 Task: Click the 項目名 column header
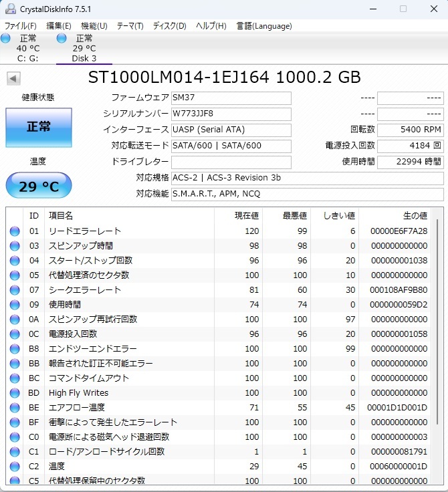(x=129, y=216)
